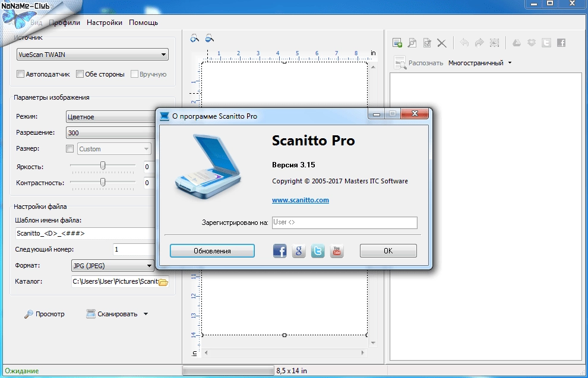Image resolution: width=588 pixels, height=378 pixels.
Task: Click the redo arrow in right toolbar
Action: point(479,43)
